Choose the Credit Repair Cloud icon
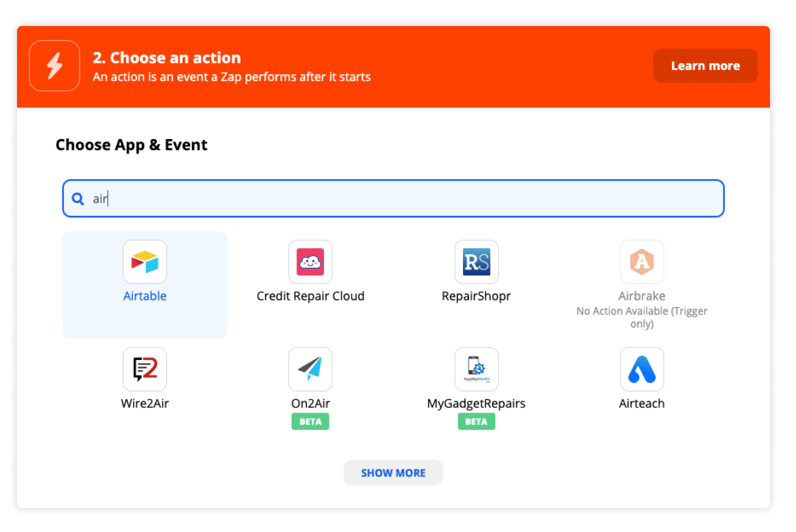Viewport: 796px width, 532px height. coord(310,261)
